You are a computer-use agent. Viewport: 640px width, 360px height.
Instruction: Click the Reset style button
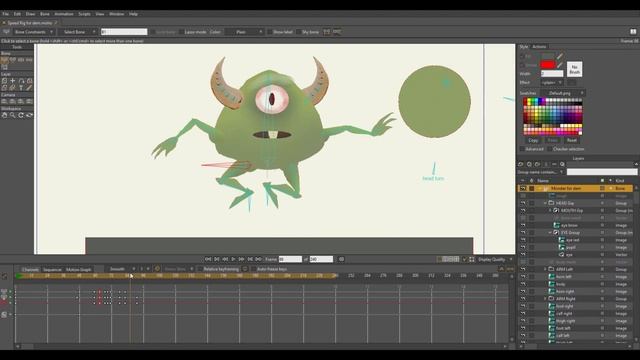[571, 140]
